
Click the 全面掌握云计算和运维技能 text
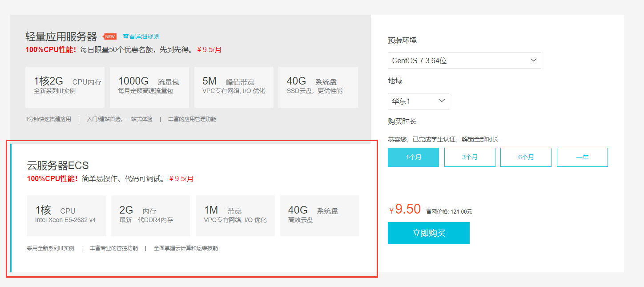[x=186, y=248]
